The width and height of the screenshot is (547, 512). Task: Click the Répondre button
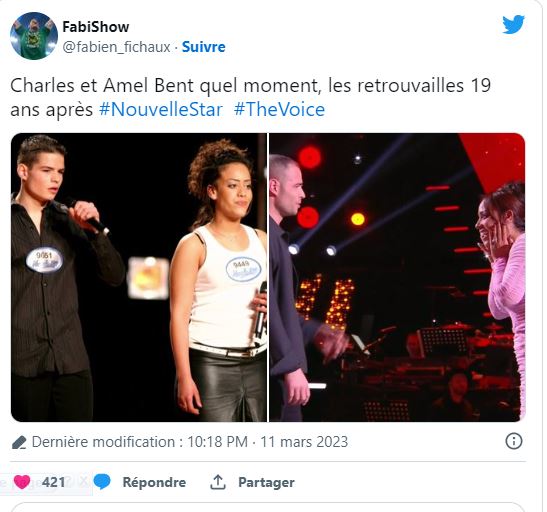[x=154, y=482]
